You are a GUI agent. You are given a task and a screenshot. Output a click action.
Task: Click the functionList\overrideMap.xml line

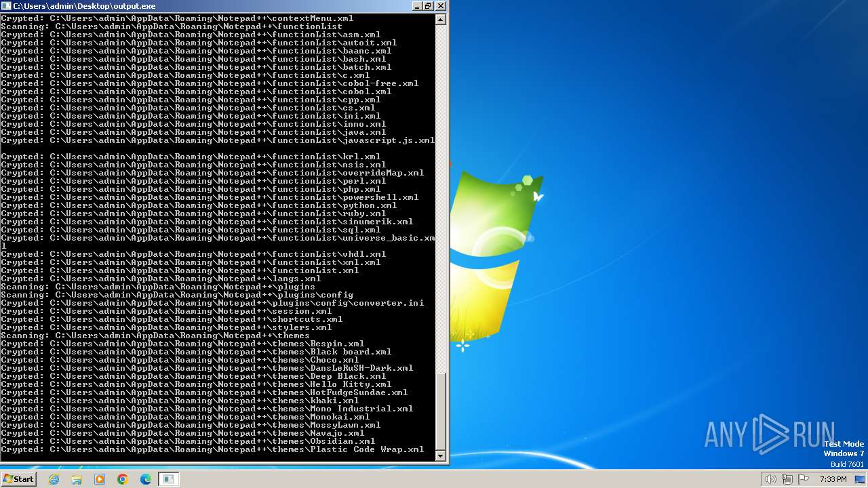(212, 173)
